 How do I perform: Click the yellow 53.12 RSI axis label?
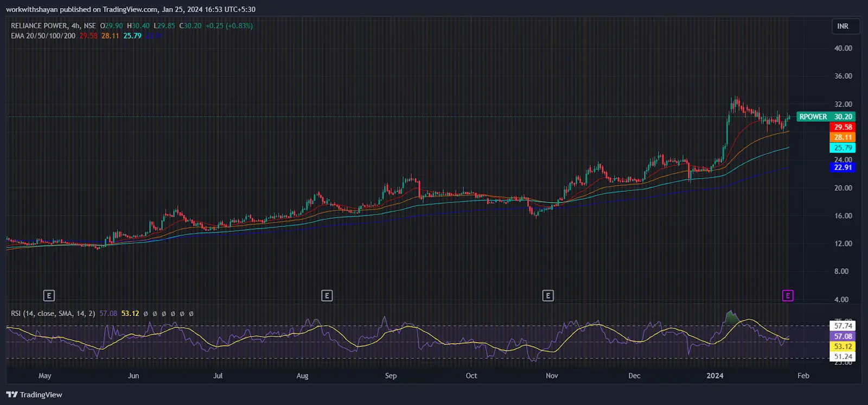[x=843, y=346]
